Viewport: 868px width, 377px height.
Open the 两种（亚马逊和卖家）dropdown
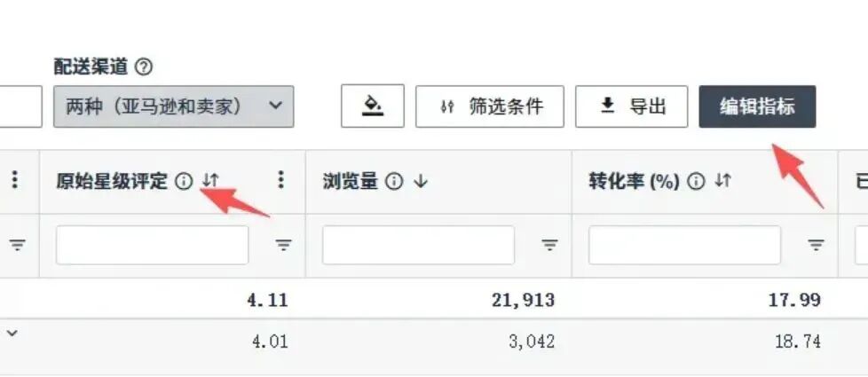click(174, 106)
